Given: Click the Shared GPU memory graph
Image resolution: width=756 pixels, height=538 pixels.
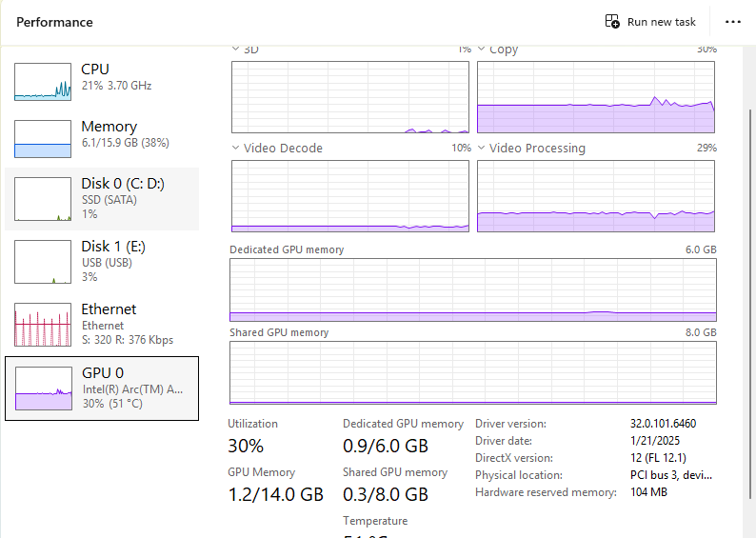Looking at the screenshot, I should (x=472, y=372).
